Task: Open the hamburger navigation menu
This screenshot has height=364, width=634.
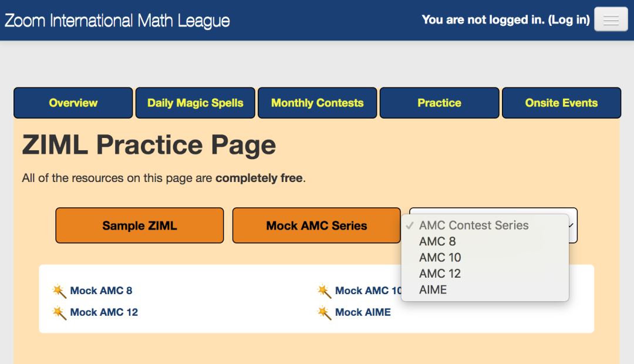Action: click(611, 20)
